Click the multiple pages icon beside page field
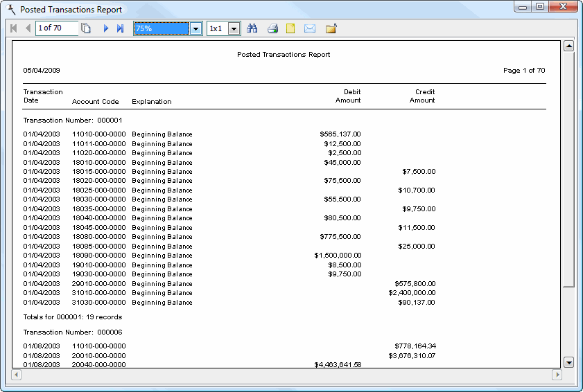583x392 pixels. tap(87, 28)
